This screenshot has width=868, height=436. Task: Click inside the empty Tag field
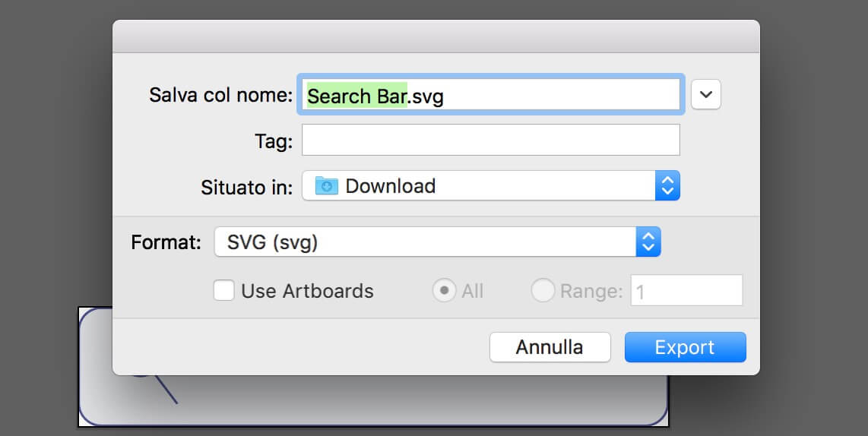tap(490, 140)
